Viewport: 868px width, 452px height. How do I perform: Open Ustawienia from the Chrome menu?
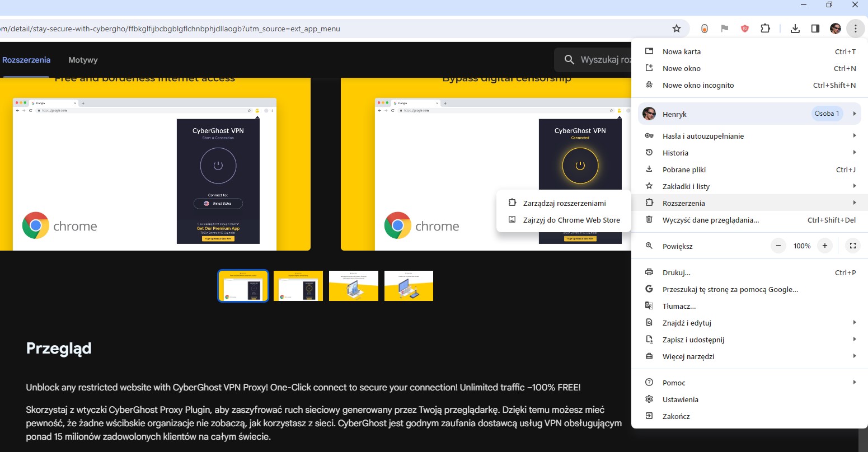[680, 399]
